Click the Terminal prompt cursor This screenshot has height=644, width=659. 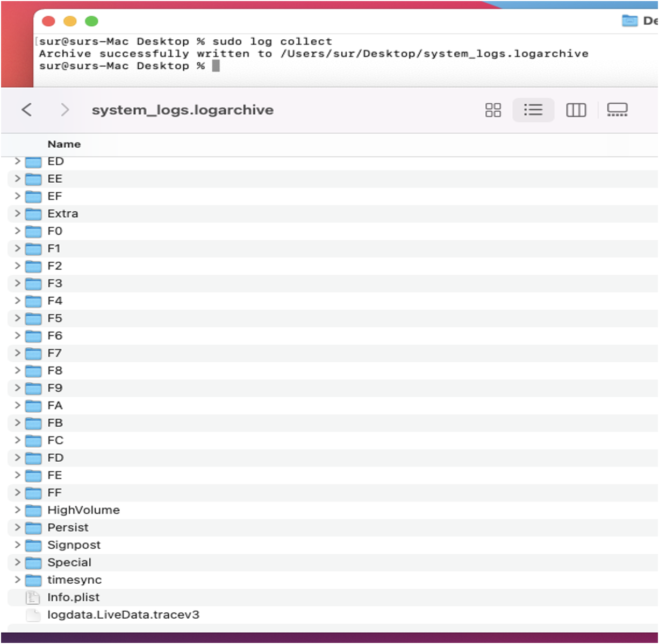click(216, 66)
